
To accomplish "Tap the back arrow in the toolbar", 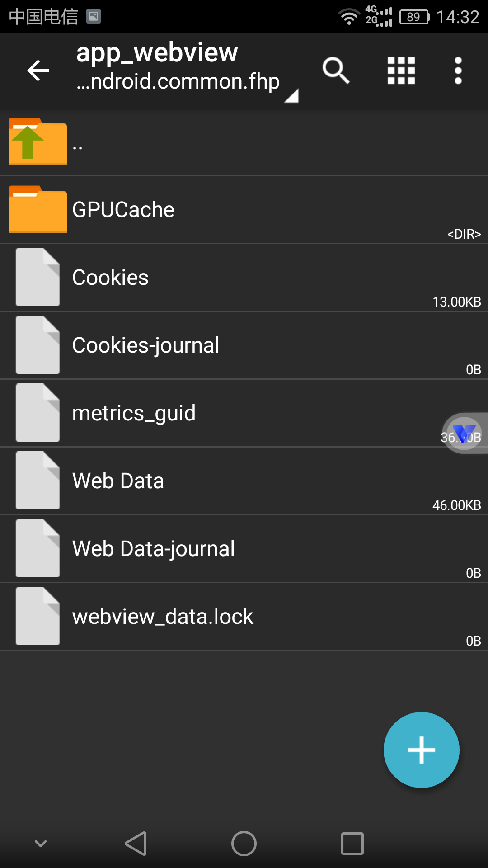I will pos(38,71).
